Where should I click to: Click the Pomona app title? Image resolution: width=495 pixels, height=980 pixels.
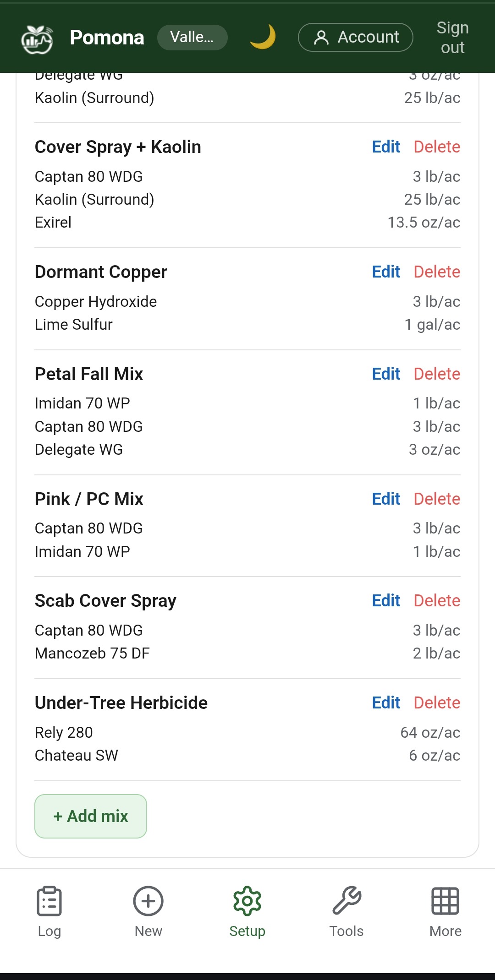coord(107,38)
